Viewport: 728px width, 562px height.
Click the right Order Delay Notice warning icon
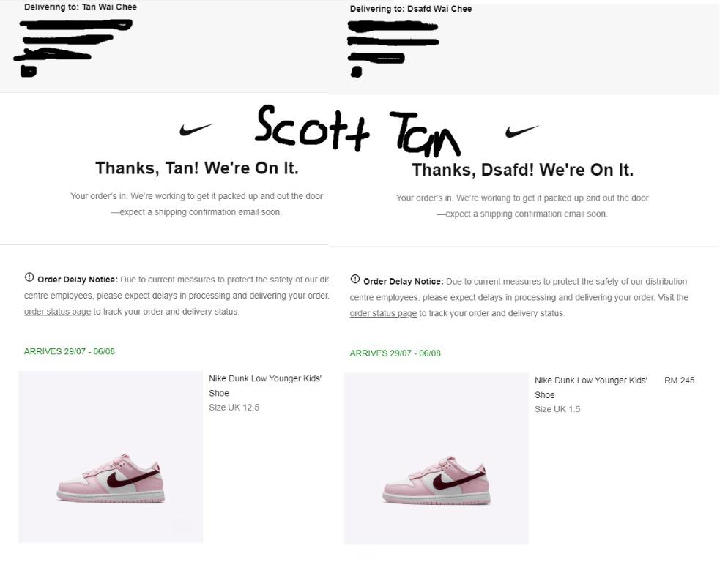(x=355, y=280)
